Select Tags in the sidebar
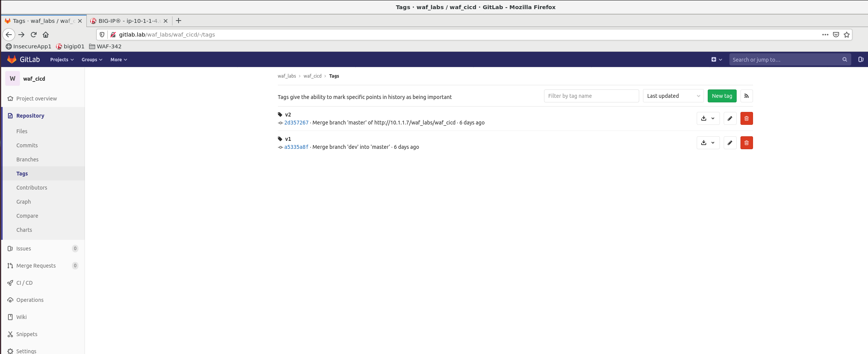Image resolution: width=868 pixels, height=354 pixels. [22, 174]
